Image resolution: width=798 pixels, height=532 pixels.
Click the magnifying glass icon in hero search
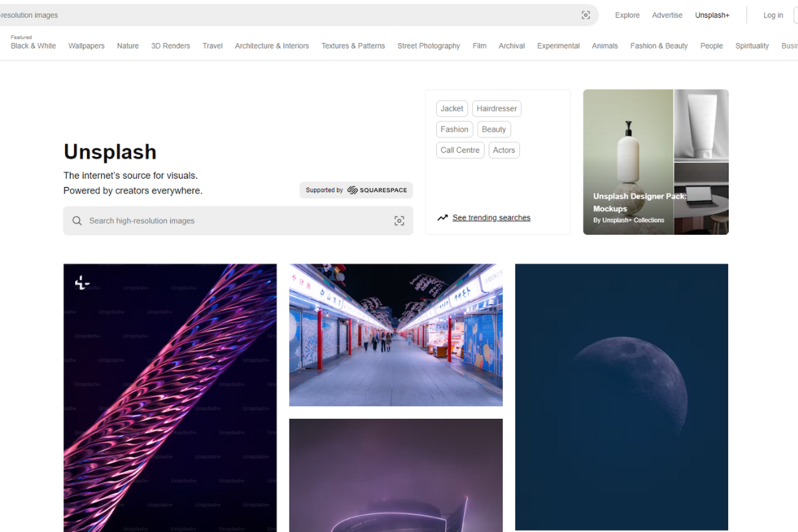click(x=77, y=221)
